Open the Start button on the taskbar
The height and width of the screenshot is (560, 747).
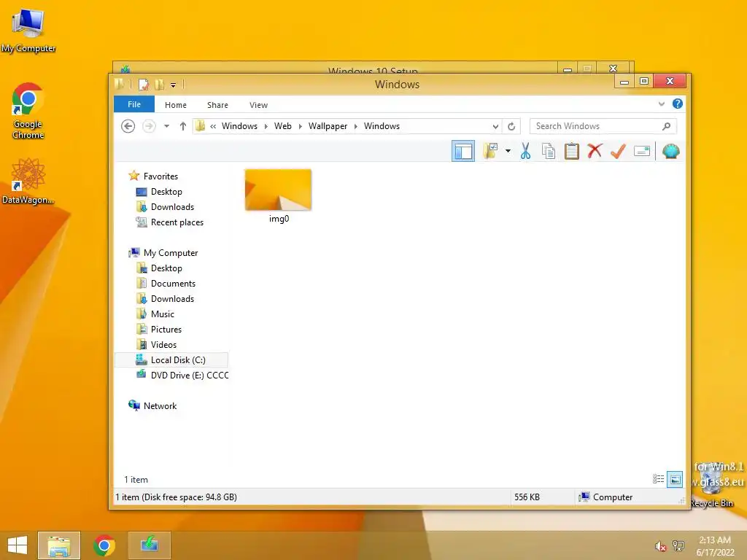pos(18,545)
